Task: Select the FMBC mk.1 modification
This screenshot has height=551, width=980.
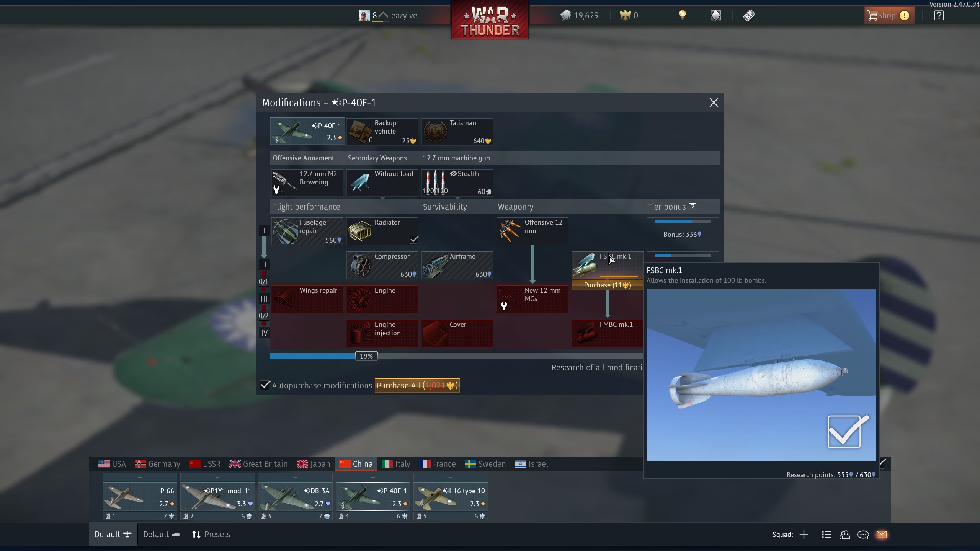Action: 608,333
